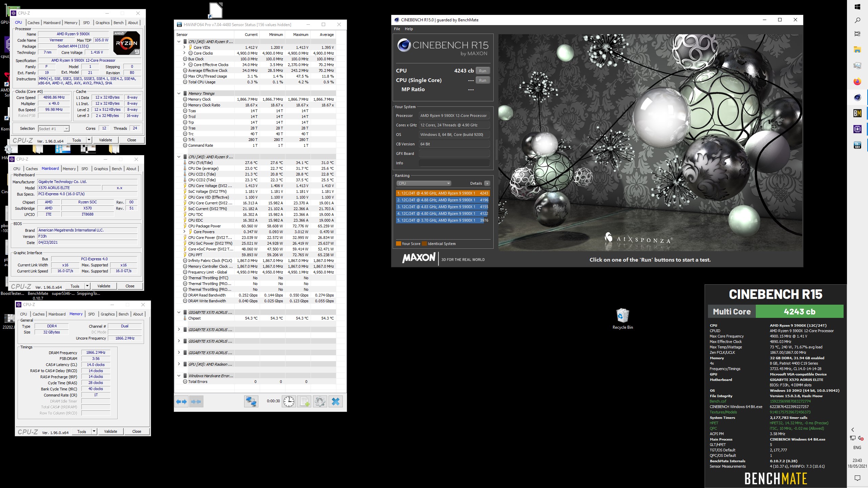Click the Cinebench Info field
This screenshot has height=488, width=868.
(454, 163)
